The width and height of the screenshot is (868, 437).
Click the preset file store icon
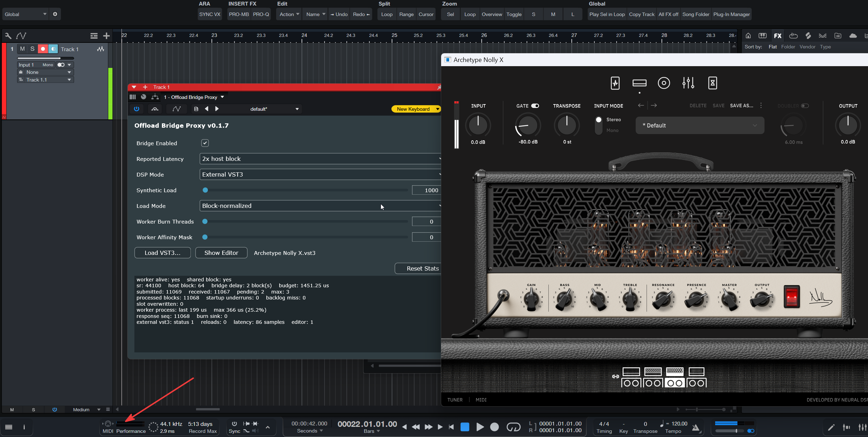pyautogui.click(x=196, y=109)
